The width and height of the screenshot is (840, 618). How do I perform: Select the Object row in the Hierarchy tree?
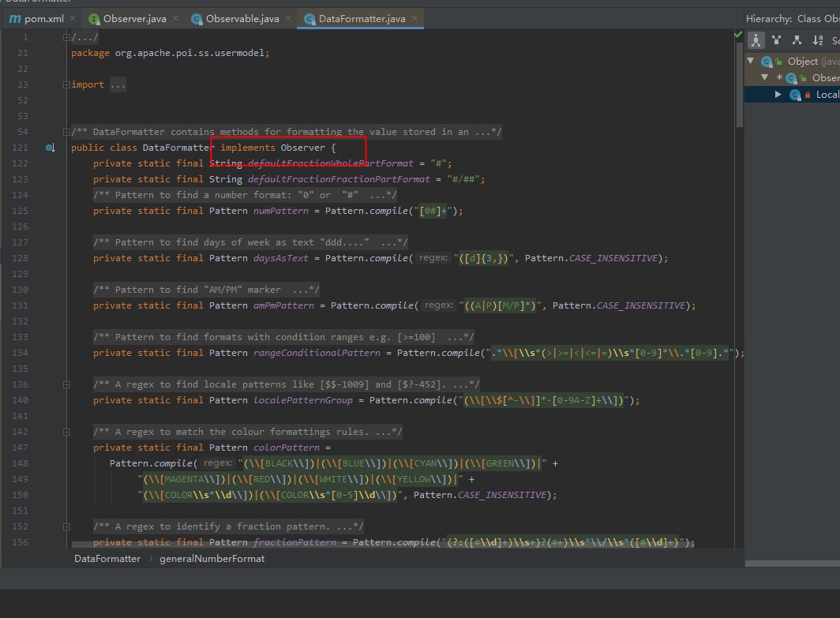[x=793, y=62]
